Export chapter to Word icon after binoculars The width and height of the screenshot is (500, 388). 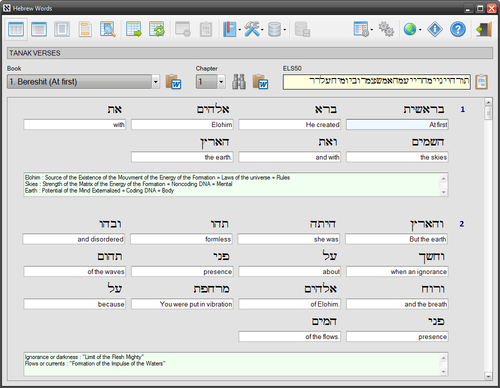coord(260,82)
